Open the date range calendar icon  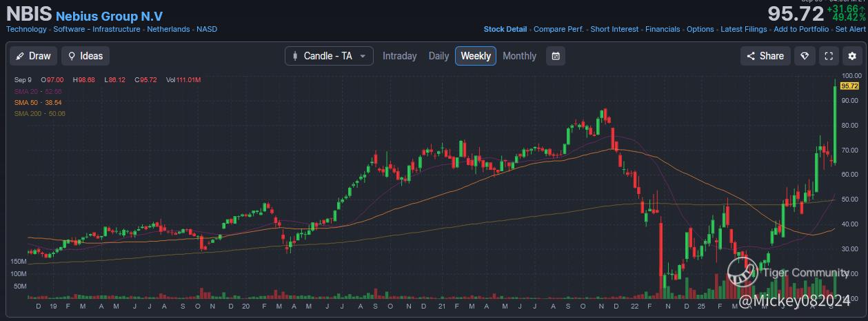tap(555, 56)
